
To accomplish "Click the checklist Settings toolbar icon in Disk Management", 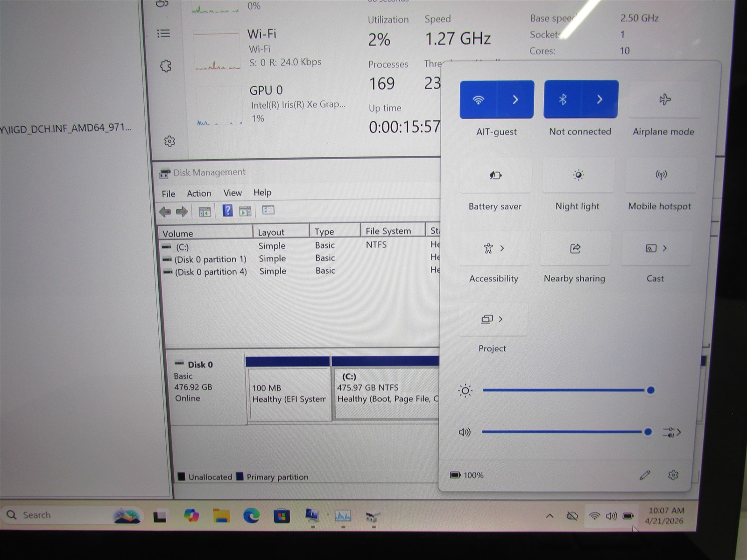I will point(268,210).
